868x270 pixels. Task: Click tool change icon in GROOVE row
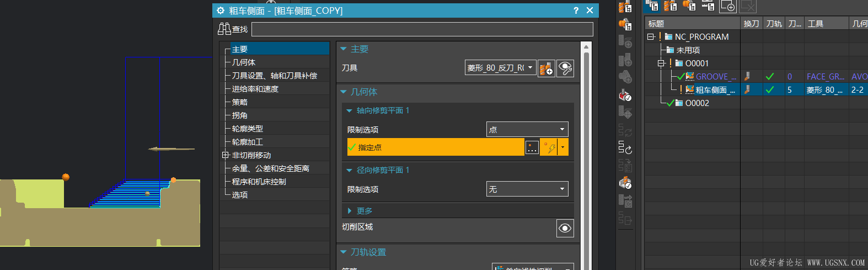(x=748, y=76)
